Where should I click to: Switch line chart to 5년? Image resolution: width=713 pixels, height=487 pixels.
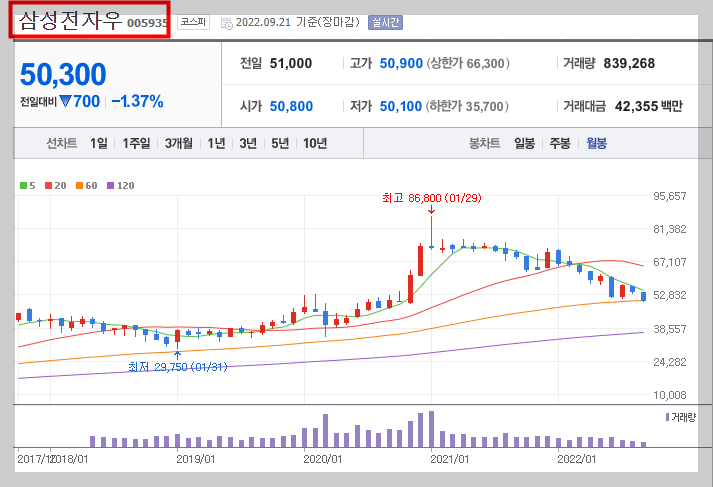pos(280,144)
